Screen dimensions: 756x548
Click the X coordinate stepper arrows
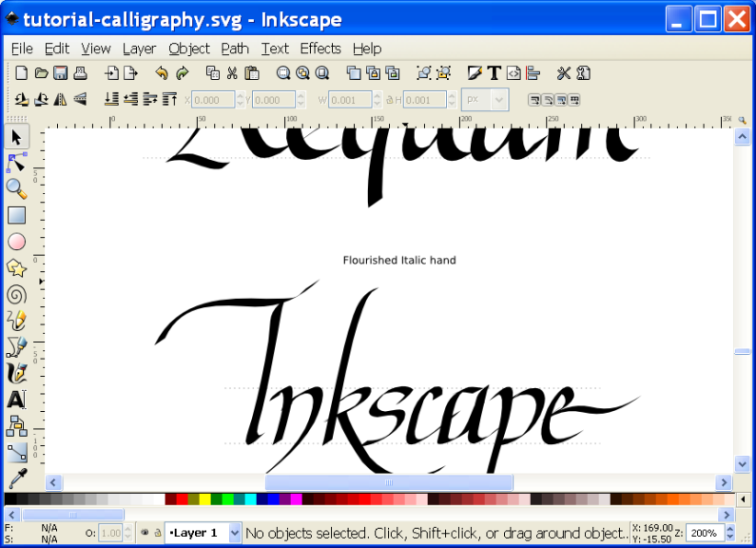(x=240, y=100)
